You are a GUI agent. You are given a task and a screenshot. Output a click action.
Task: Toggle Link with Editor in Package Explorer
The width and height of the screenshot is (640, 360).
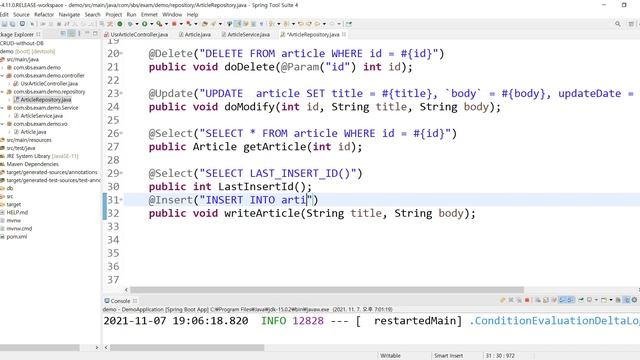tap(72, 34)
